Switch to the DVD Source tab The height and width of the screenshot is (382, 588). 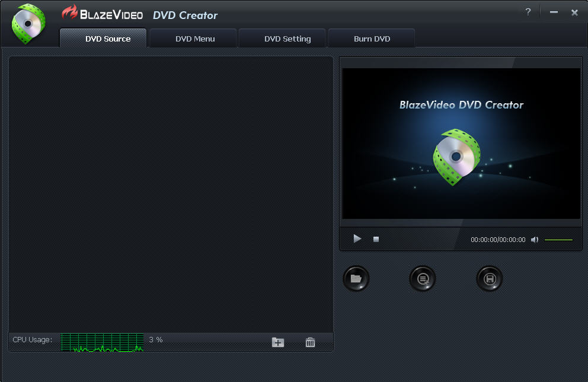pyautogui.click(x=103, y=39)
